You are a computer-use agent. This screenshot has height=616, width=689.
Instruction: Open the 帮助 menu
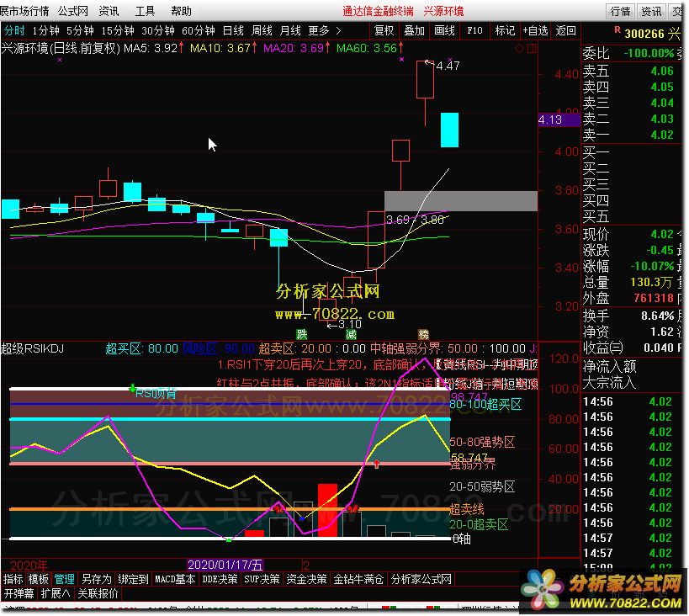click(181, 11)
